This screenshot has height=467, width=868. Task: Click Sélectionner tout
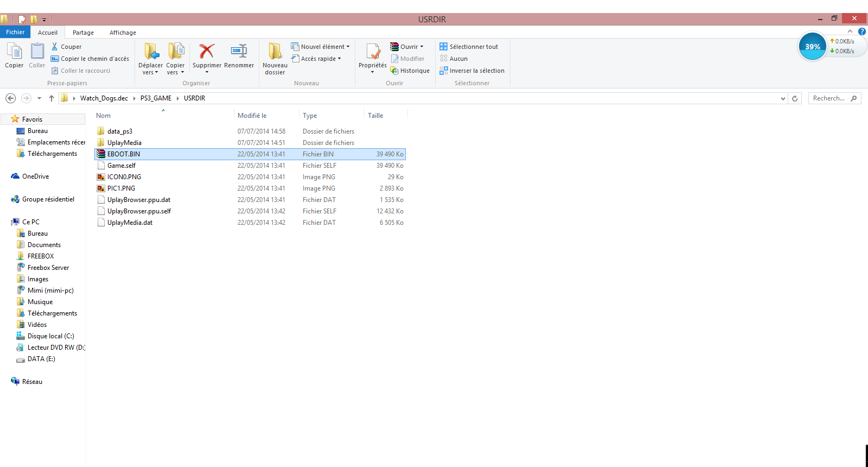(469, 47)
